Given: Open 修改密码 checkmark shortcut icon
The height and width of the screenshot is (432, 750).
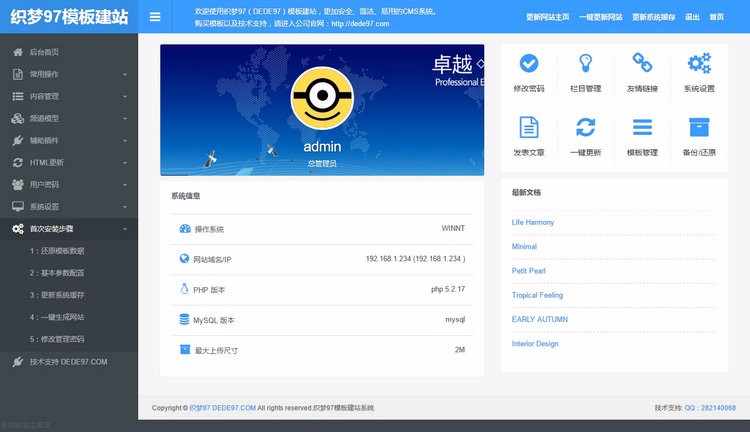Looking at the screenshot, I should click(x=529, y=63).
